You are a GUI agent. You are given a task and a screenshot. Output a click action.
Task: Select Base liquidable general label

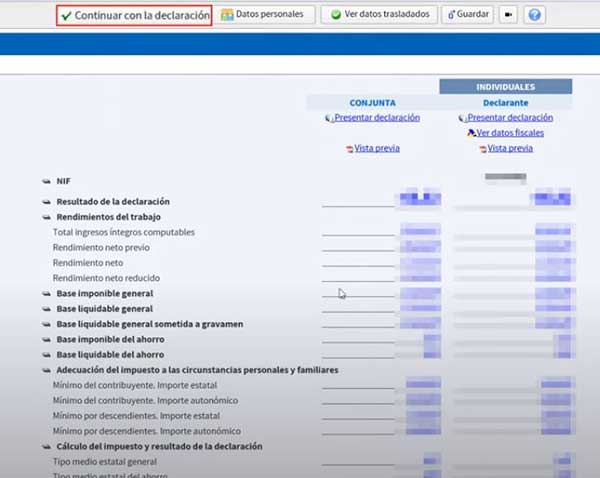click(x=105, y=309)
